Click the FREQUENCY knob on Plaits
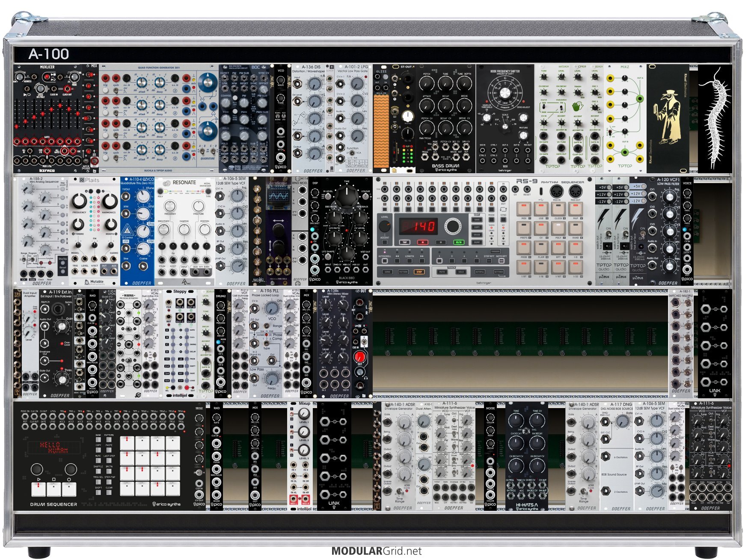The height and width of the screenshot is (560, 754). click(80, 201)
